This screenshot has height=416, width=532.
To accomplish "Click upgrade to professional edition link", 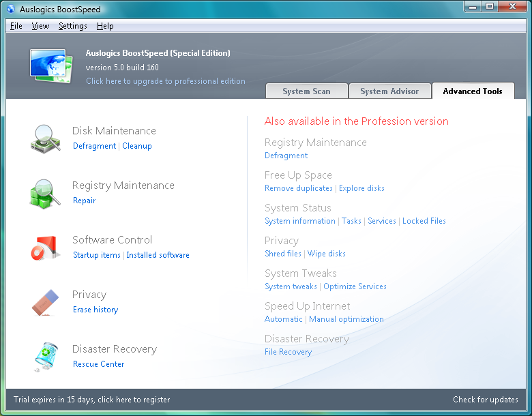I will tap(165, 81).
